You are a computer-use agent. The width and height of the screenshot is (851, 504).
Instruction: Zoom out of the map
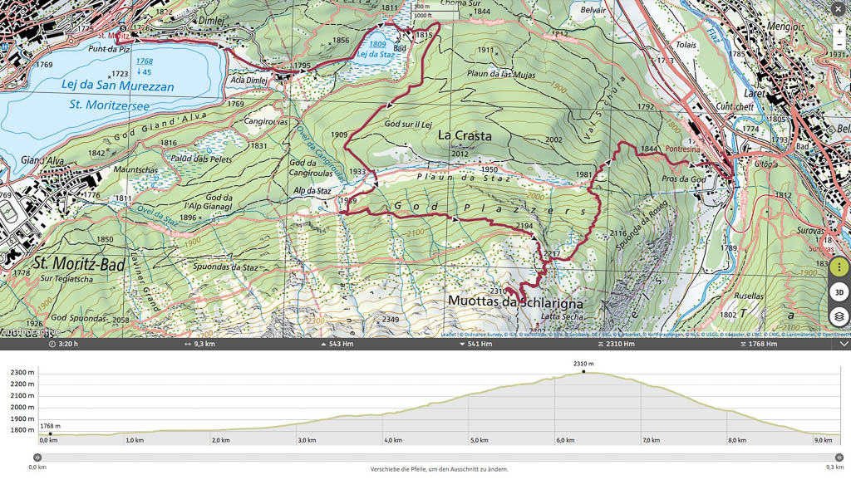pos(839,44)
